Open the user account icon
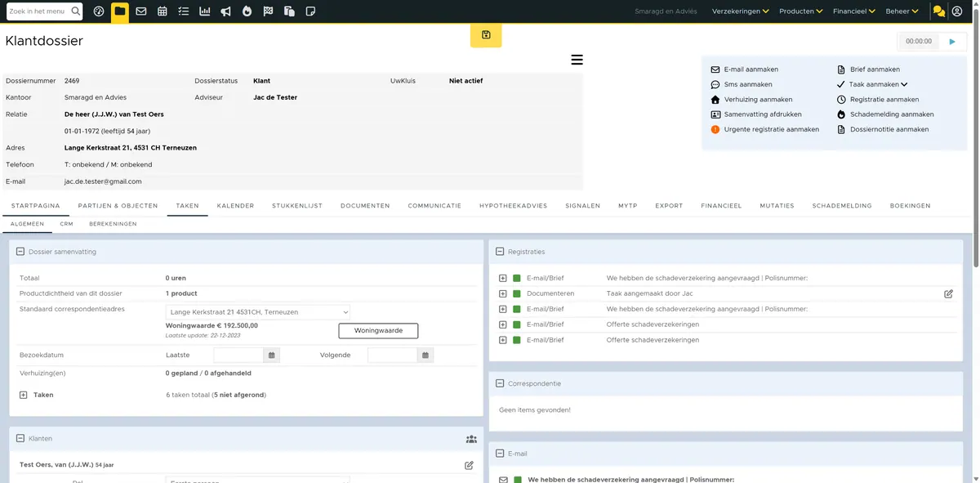This screenshot has width=980, height=483. click(x=957, y=11)
